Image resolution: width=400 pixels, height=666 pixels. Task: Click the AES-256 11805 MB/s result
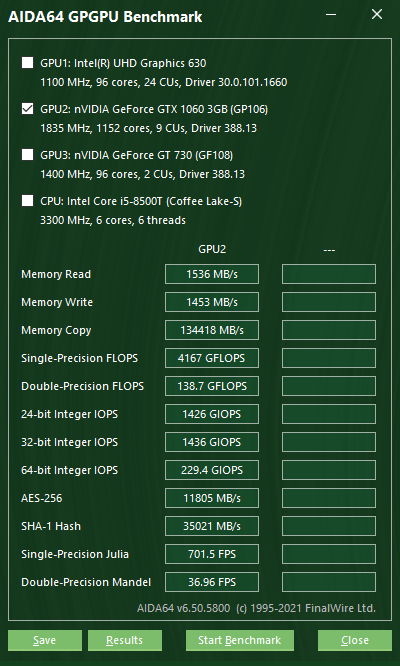(212, 498)
